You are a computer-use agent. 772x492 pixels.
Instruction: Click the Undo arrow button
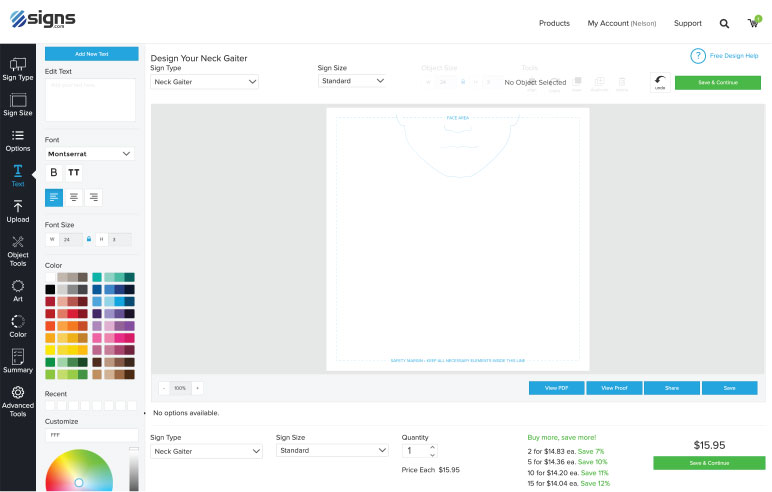pos(660,83)
